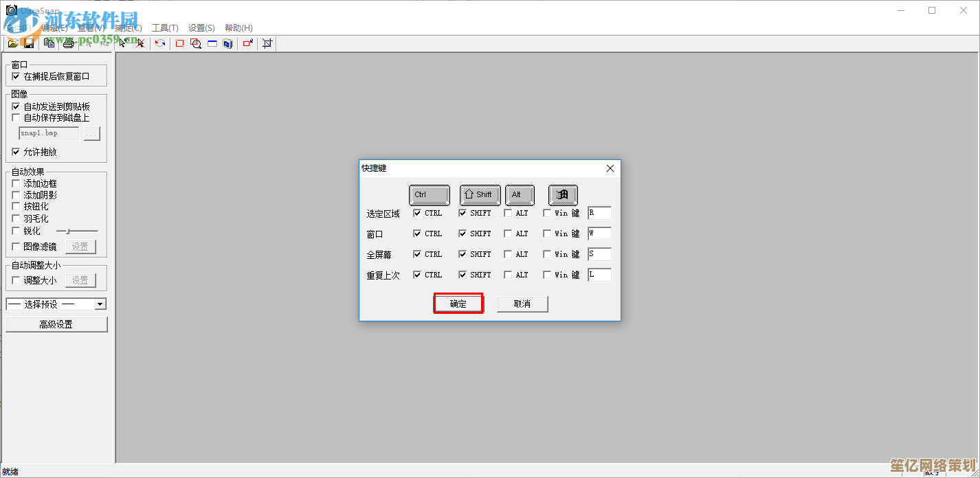Click the window capture toolbar icon
This screenshot has height=478, width=980.
[x=212, y=43]
